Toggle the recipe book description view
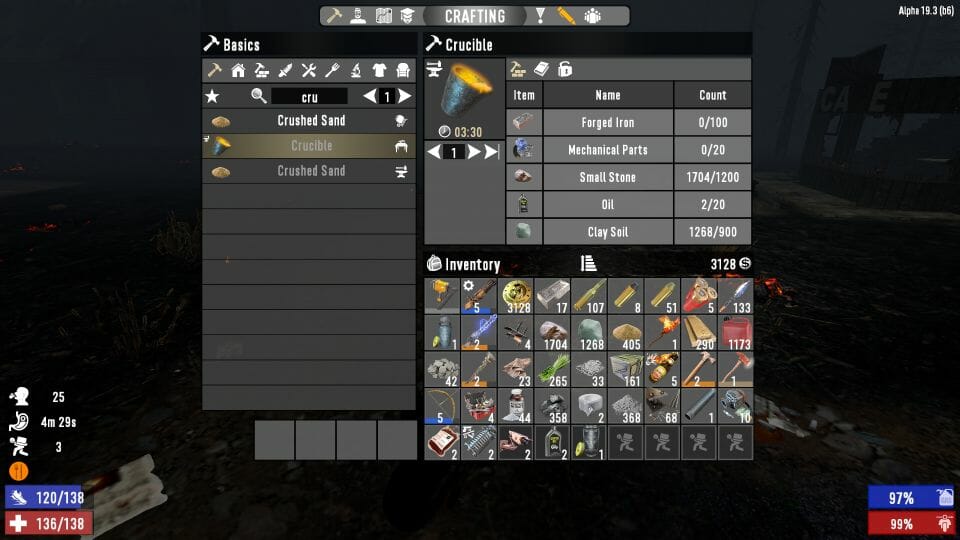The image size is (960, 540). [541, 69]
